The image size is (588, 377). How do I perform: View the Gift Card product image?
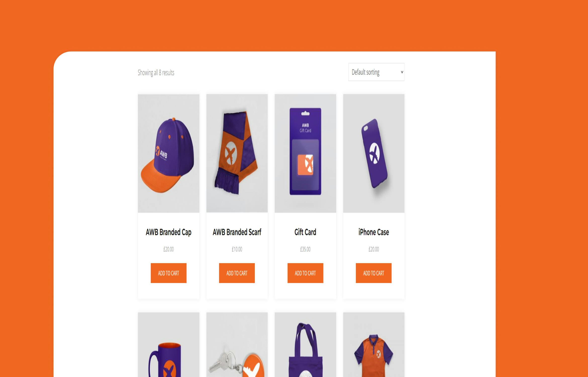point(305,153)
